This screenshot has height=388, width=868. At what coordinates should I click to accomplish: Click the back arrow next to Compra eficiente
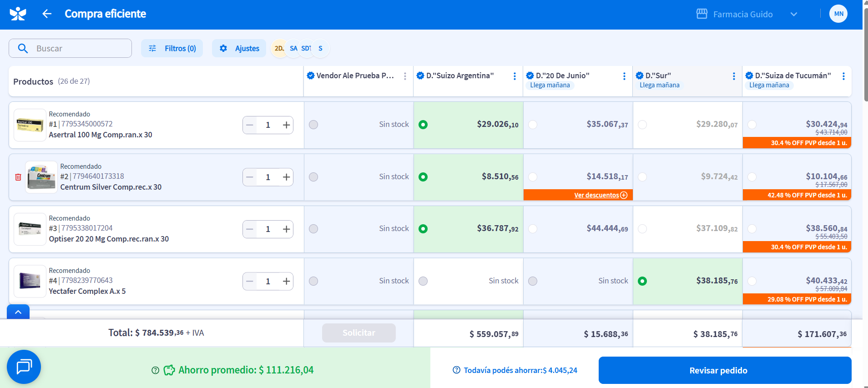point(47,14)
